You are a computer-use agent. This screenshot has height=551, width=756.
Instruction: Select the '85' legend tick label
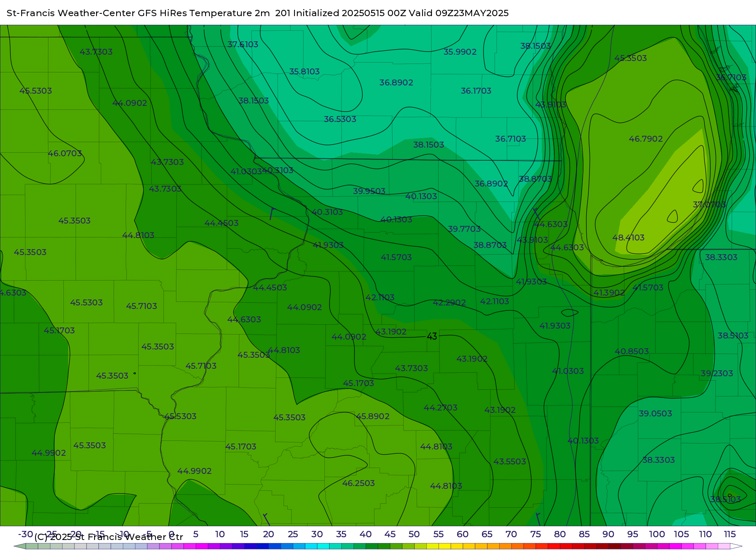click(x=584, y=534)
